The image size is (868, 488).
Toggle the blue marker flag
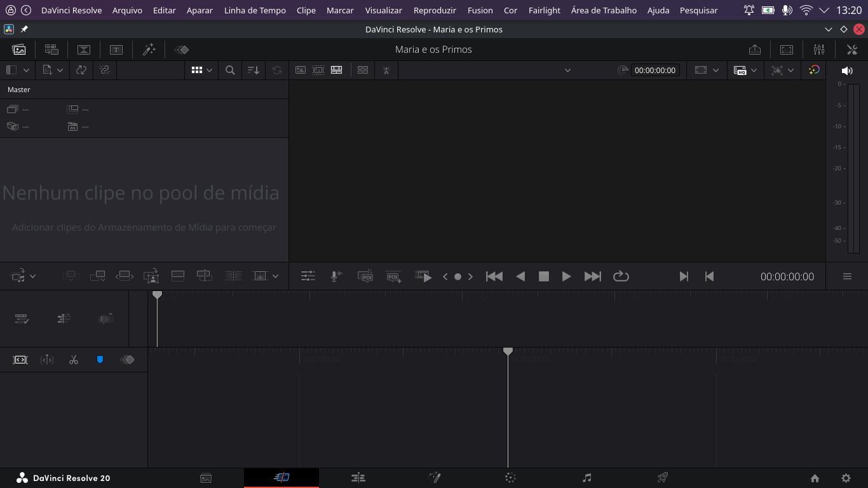pos(100,360)
